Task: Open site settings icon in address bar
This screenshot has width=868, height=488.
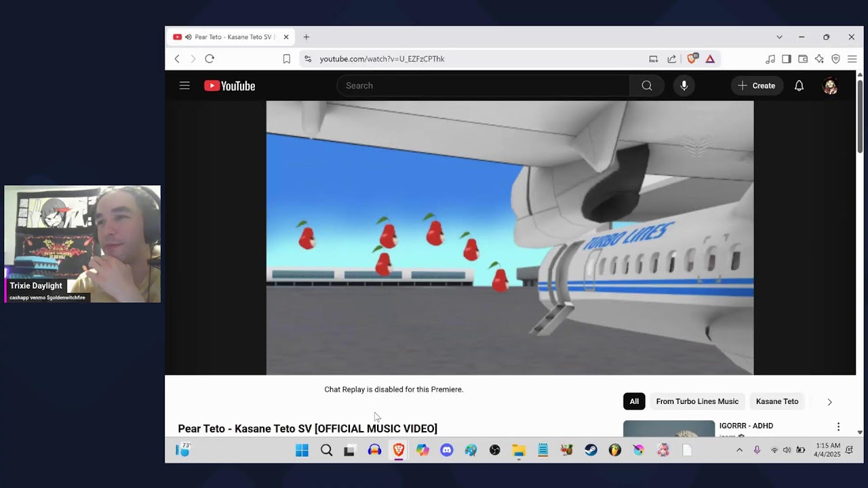Action: point(308,59)
